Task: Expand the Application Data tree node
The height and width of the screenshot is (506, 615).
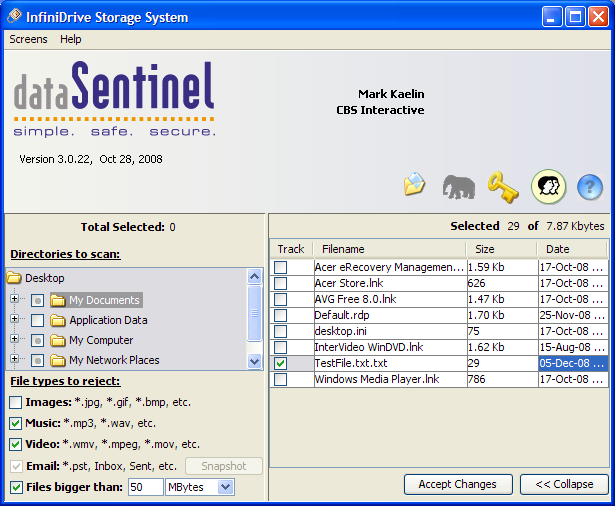Action: click(15, 319)
